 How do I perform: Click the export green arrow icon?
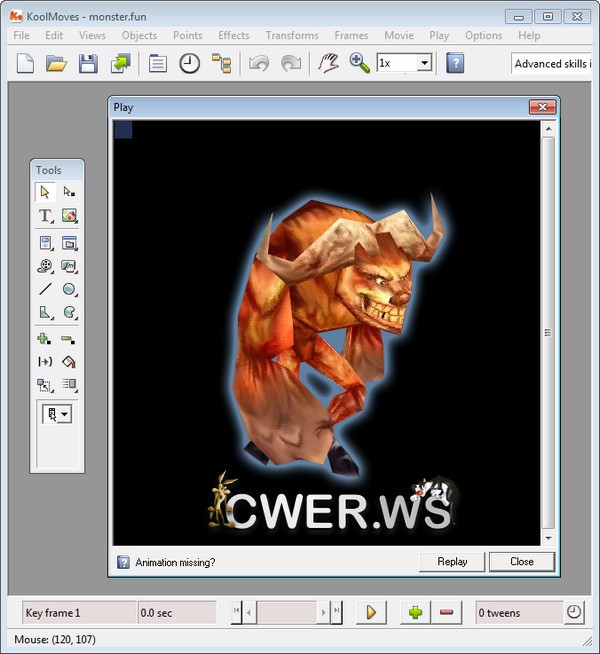point(121,63)
